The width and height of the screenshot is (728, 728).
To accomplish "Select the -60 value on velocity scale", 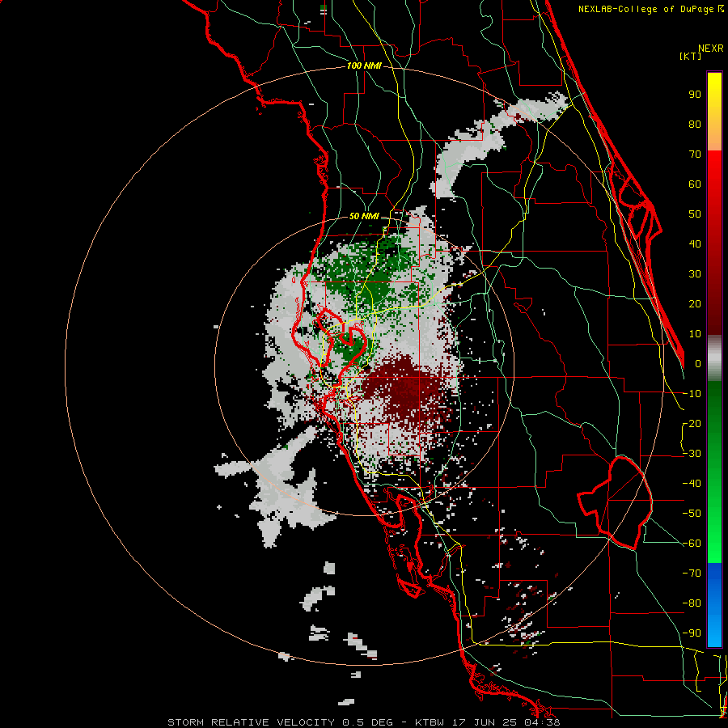I will [x=692, y=544].
